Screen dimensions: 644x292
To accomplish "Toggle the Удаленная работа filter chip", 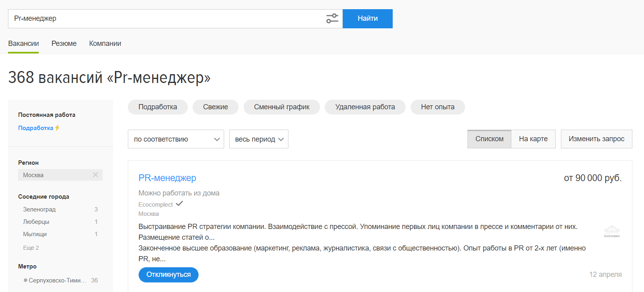I will (365, 107).
